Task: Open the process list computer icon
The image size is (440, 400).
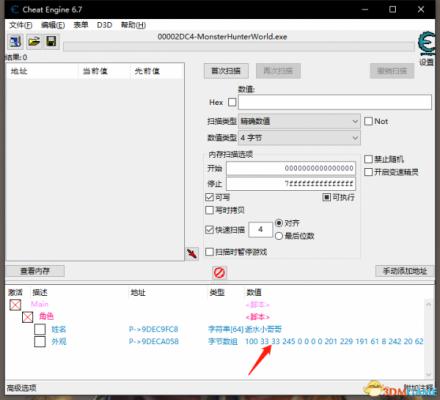Action: 15,42
